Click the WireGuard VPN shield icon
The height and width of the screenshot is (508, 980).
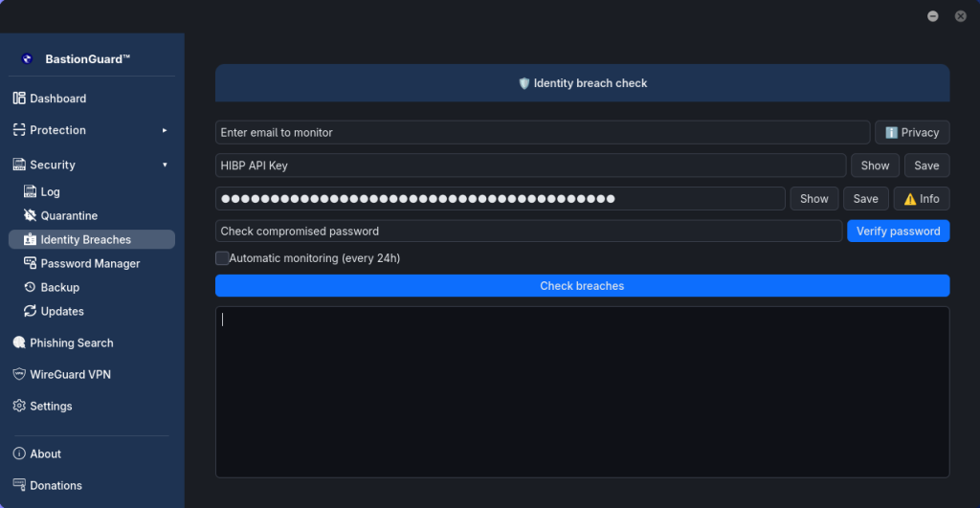(x=19, y=374)
